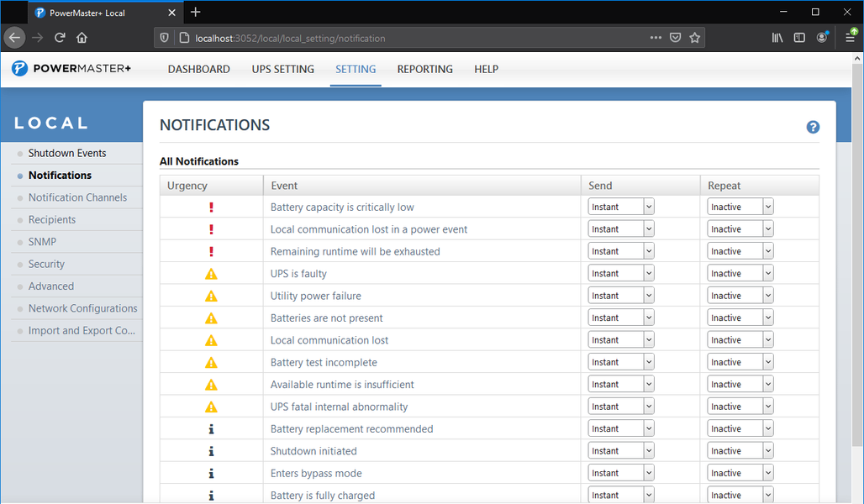Reload the current browser page
The image size is (864, 504).
pos(60,38)
